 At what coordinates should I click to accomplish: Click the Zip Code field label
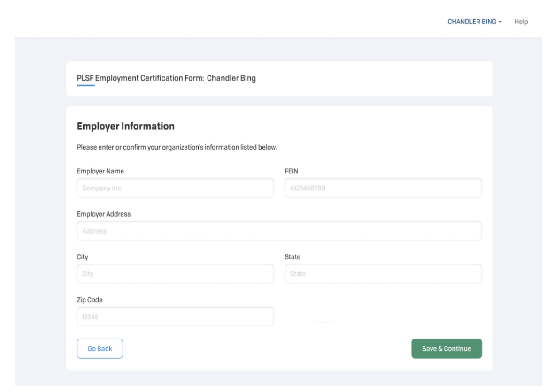tap(90, 300)
